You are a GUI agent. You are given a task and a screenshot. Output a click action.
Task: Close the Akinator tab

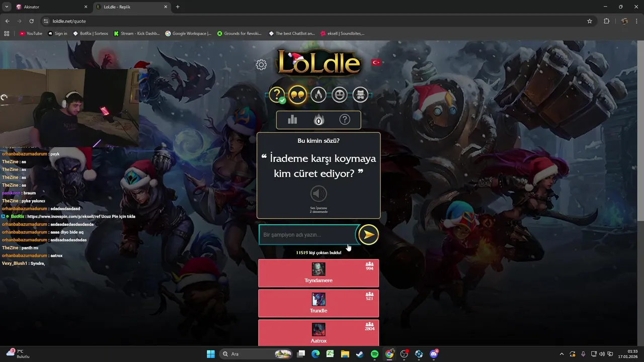[86, 7]
